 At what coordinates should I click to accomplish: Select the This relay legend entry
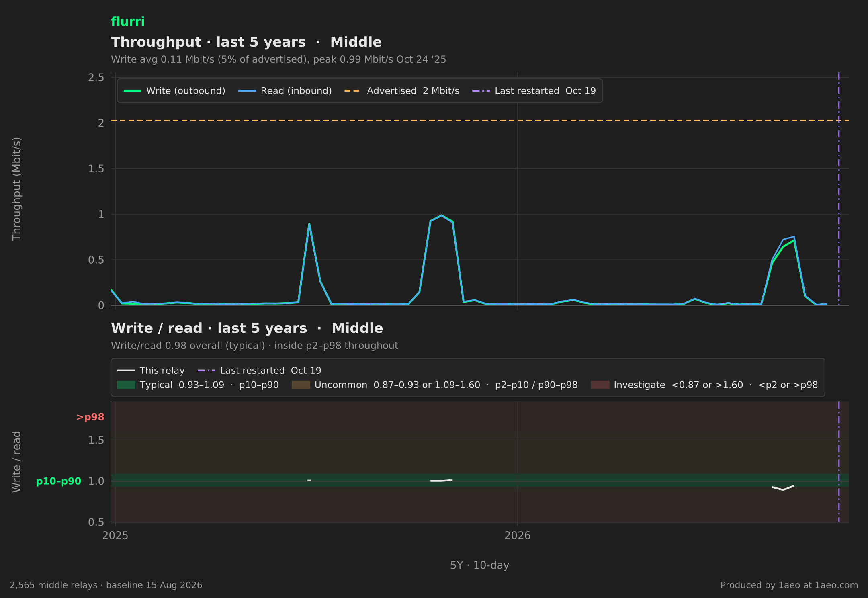[x=151, y=371]
